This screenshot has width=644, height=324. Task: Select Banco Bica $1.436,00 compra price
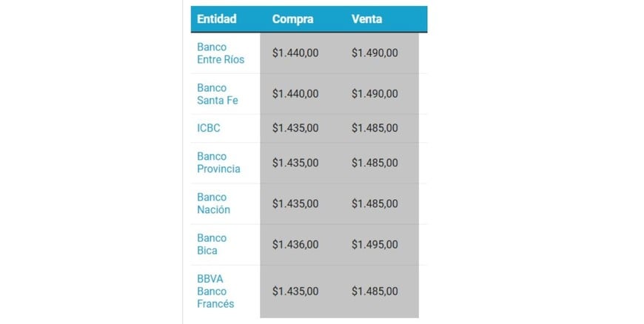click(295, 244)
